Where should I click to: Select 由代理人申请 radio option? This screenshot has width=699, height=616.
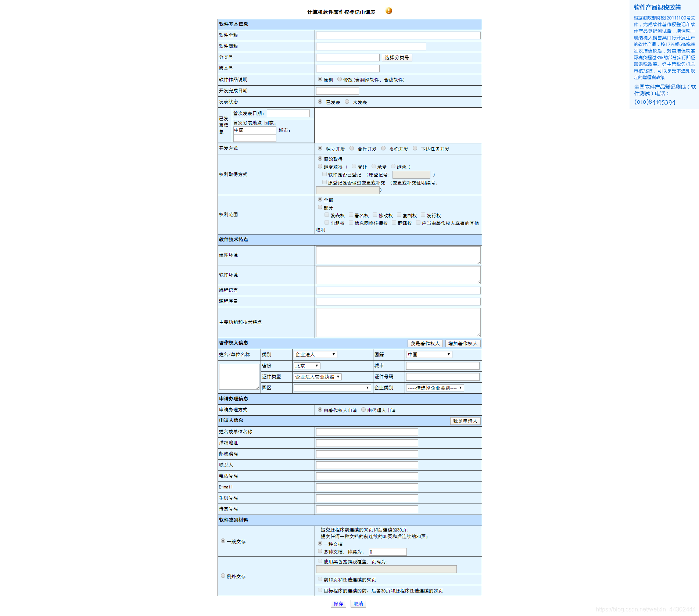(x=363, y=410)
